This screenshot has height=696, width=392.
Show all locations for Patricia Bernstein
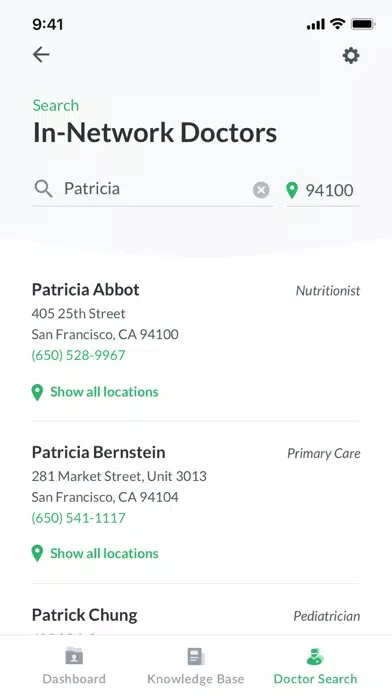point(104,554)
